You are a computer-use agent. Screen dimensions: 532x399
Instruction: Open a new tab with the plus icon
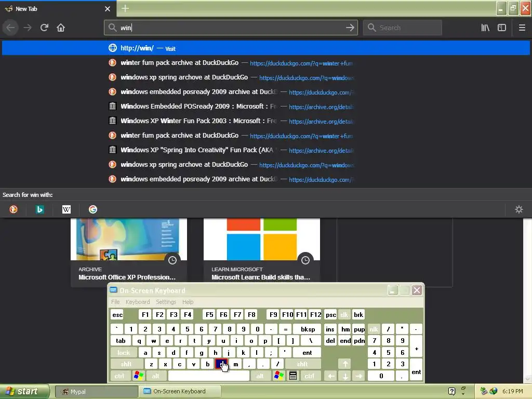[125, 8]
